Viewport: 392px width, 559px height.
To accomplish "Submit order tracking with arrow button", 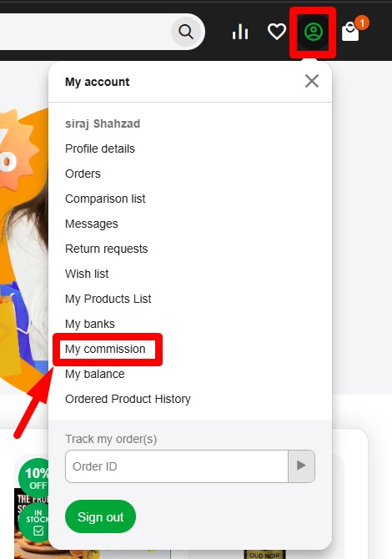I will click(301, 466).
